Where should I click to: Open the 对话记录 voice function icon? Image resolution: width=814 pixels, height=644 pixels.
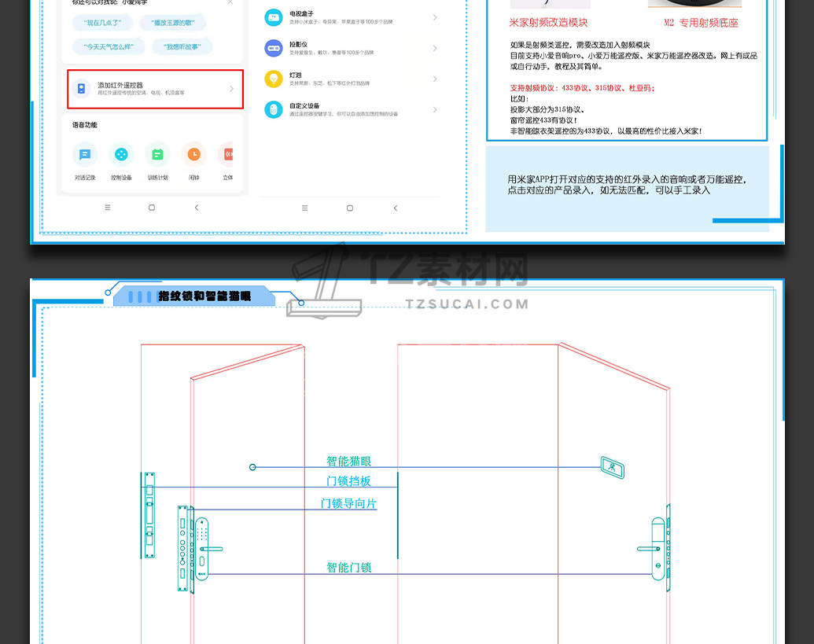click(85, 155)
